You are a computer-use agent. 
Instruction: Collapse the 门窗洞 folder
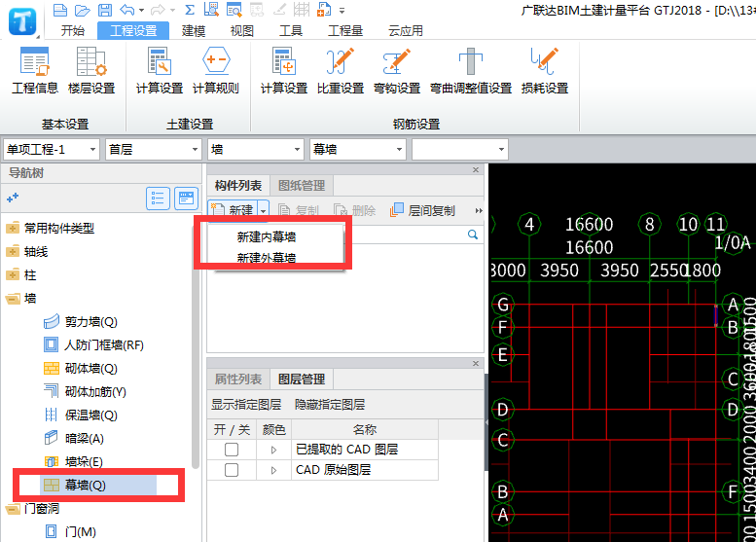tap(13, 509)
